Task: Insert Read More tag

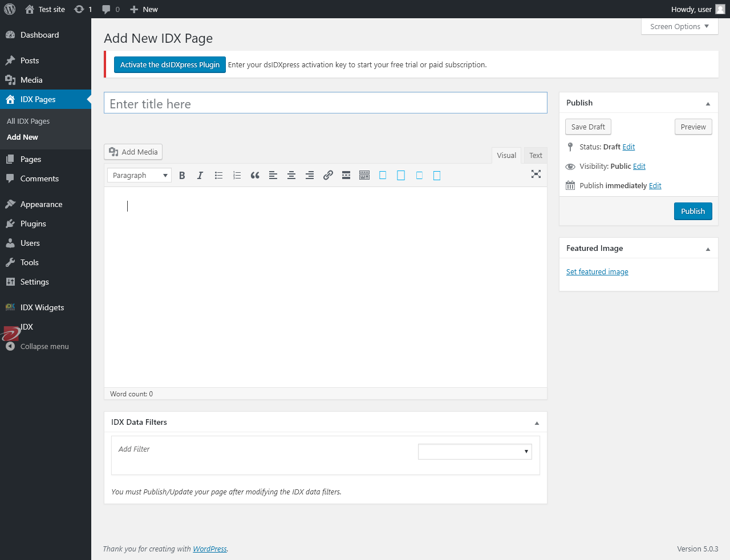Action: [x=346, y=175]
